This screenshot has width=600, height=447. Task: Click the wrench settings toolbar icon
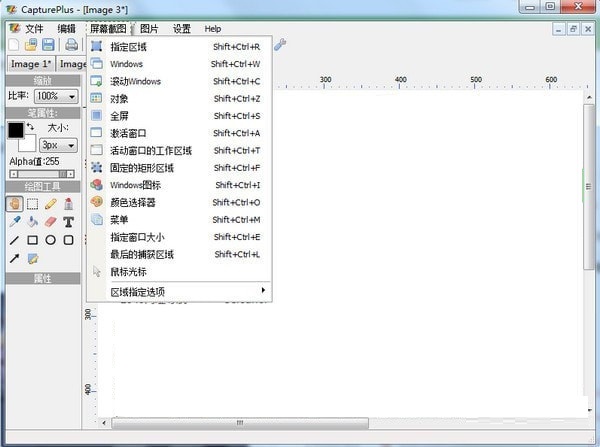coord(280,45)
